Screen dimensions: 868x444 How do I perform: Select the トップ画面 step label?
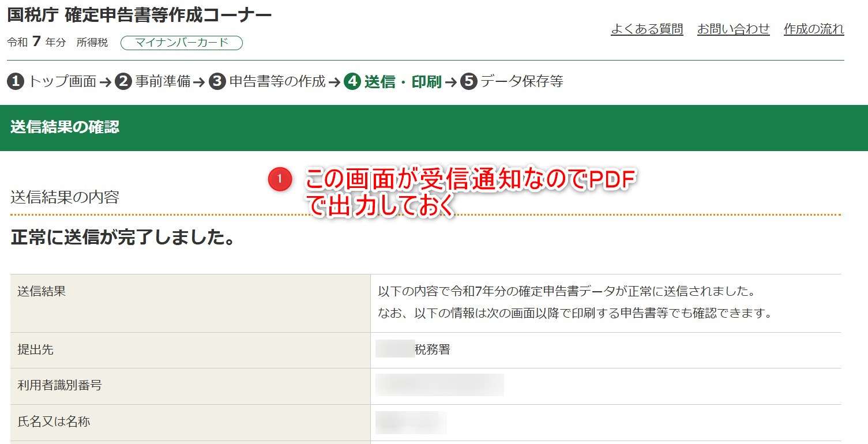coord(62,82)
